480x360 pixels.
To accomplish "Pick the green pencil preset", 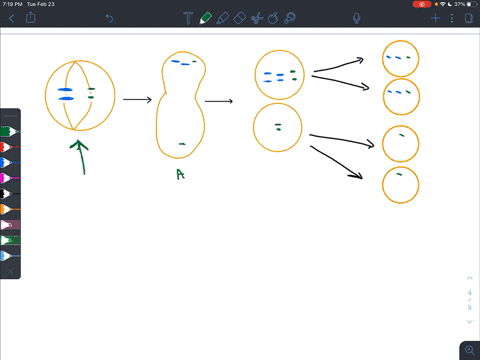I will click(10, 131).
